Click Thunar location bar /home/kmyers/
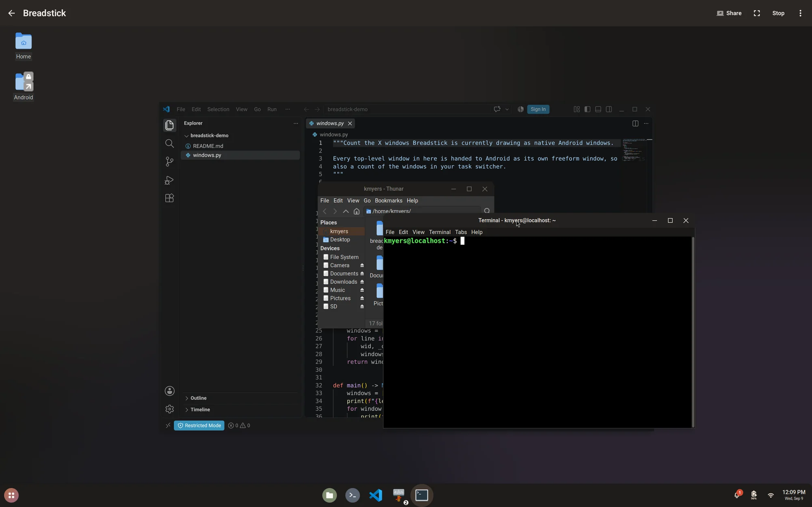The image size is (812, 507). pos(422,211)
